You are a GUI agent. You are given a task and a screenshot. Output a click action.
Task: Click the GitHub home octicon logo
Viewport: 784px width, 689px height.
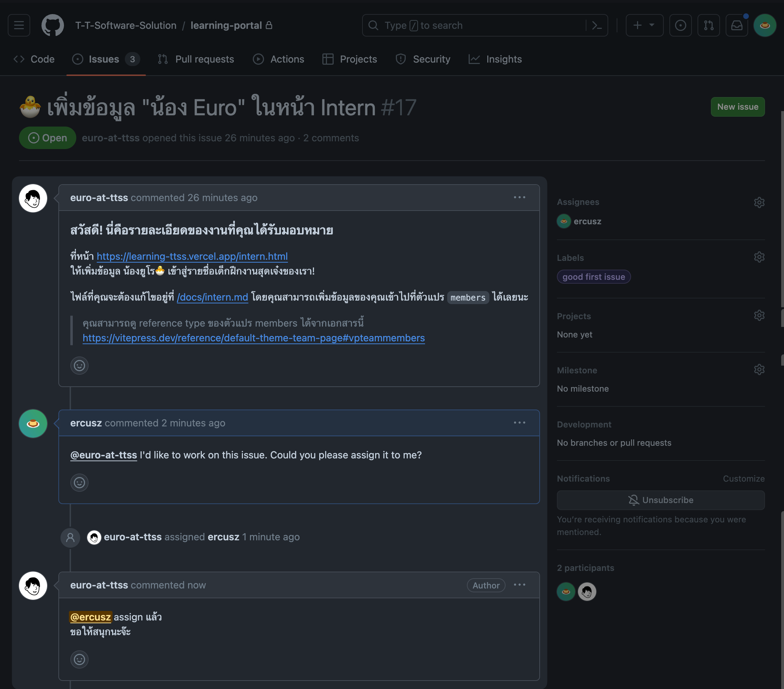(52, 25)
